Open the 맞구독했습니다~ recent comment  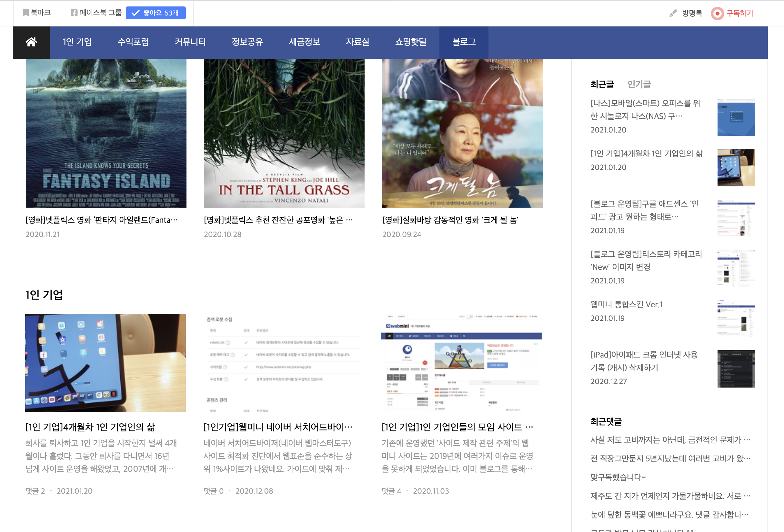tap(618, 477)
